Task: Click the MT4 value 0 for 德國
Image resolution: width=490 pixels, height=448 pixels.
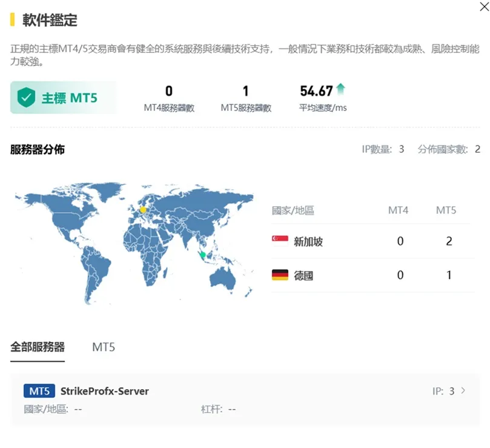Action: [x=400, y=275]
